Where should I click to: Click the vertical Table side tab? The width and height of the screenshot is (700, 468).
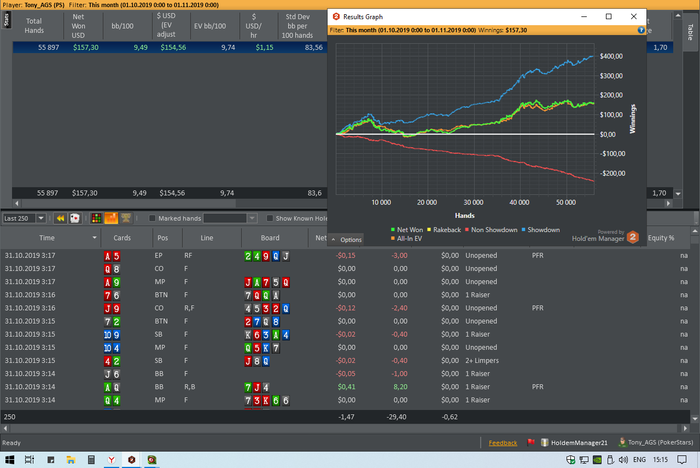(x=690, y=32)
